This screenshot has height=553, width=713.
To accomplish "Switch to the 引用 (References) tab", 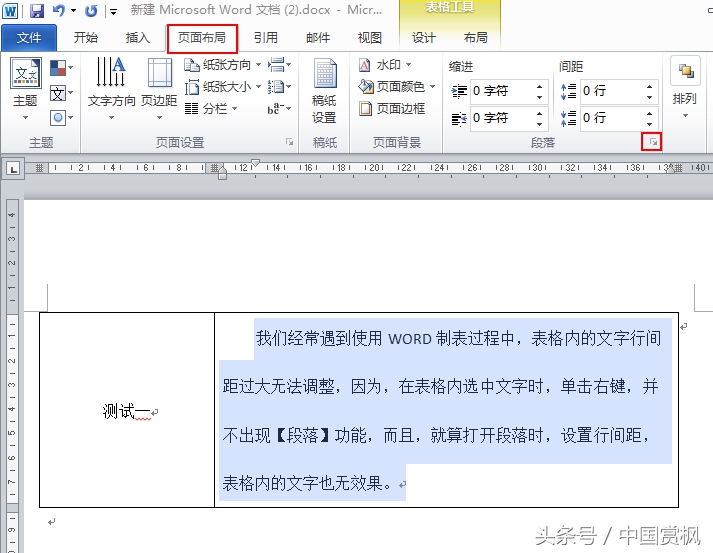I will coord(266,38).
